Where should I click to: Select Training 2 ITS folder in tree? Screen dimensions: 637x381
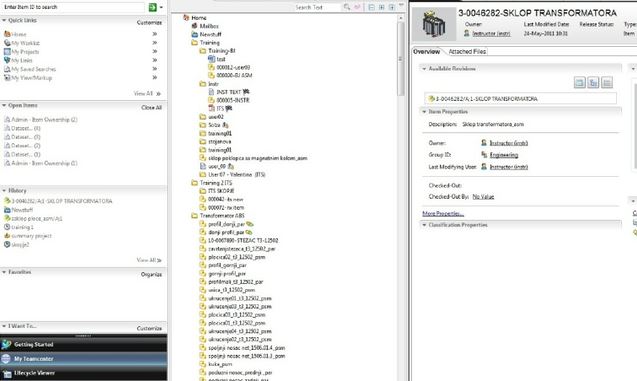(212, 183)
